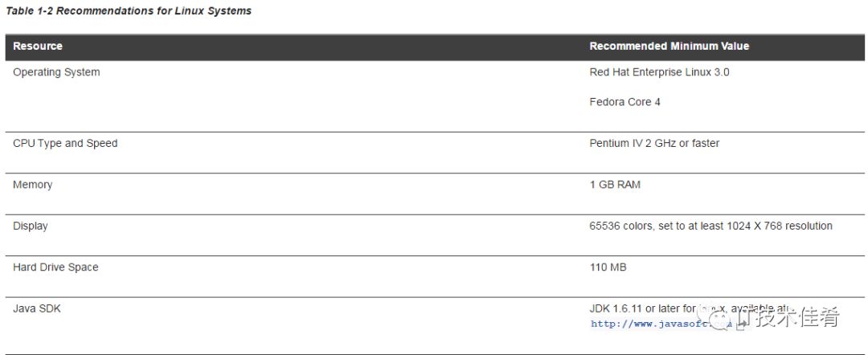Select the Table 1-2 Recommendations caption
The height and width of the screenshot is (355, 868).
coord(129,10)
